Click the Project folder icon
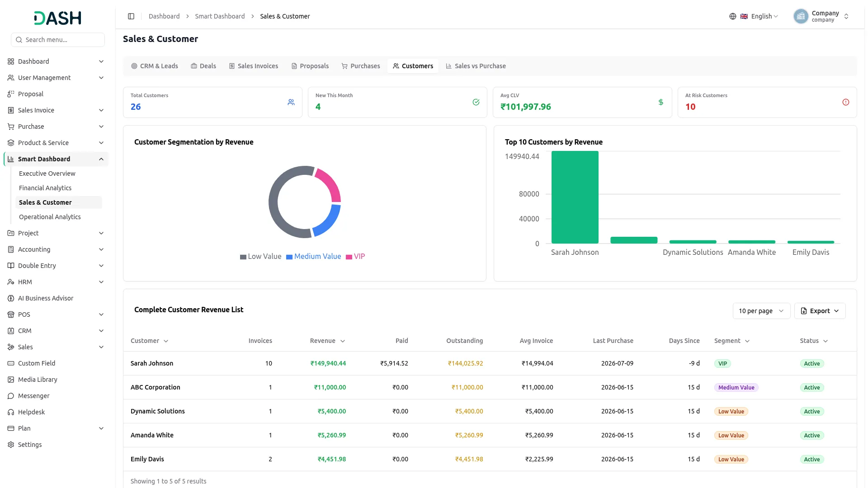The width and height of the screenshot is (868, 488). (11, 233)
